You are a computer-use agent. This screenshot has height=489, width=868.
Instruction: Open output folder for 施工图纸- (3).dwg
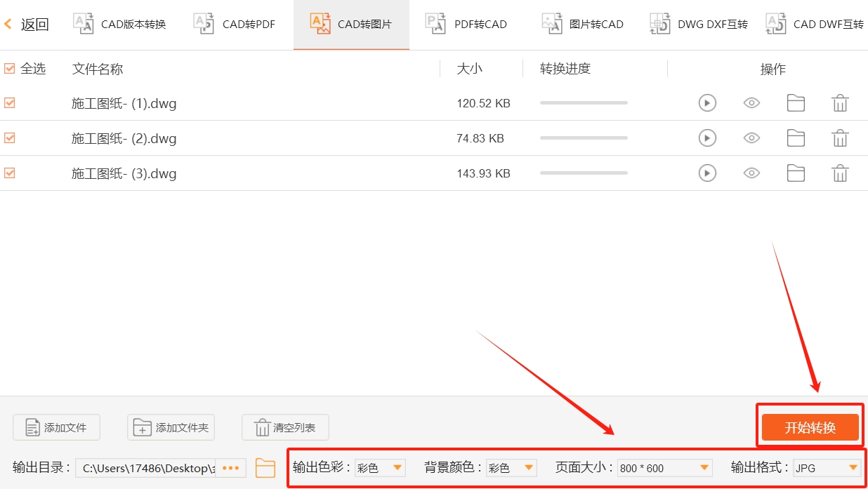pos(796,173)
